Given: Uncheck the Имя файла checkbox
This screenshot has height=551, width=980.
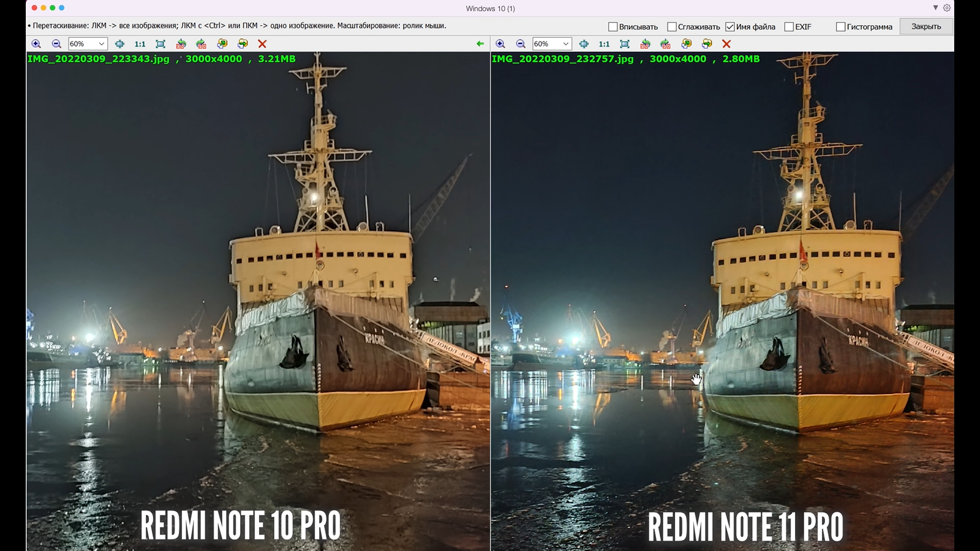Looking at the screenshot, I should (x=730, y=27).
